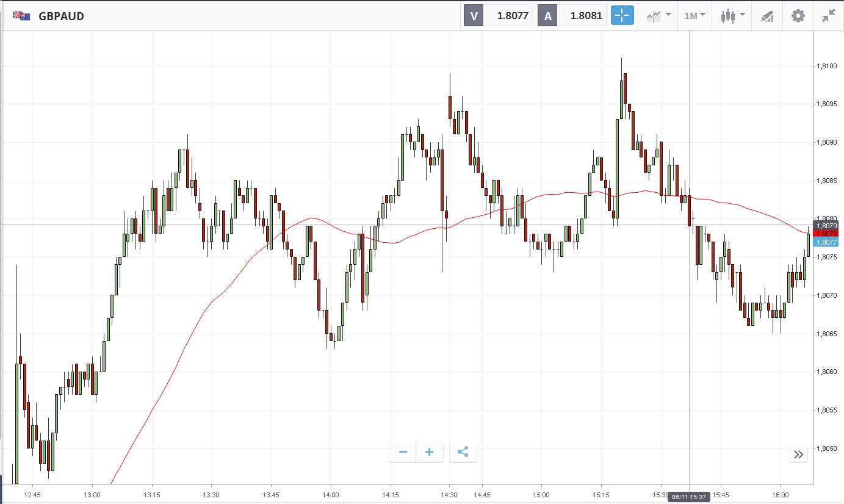This screenshot has height=504, width=844.
Task: Click the 13:15 time axis label
Action: (x=152, y=495)
